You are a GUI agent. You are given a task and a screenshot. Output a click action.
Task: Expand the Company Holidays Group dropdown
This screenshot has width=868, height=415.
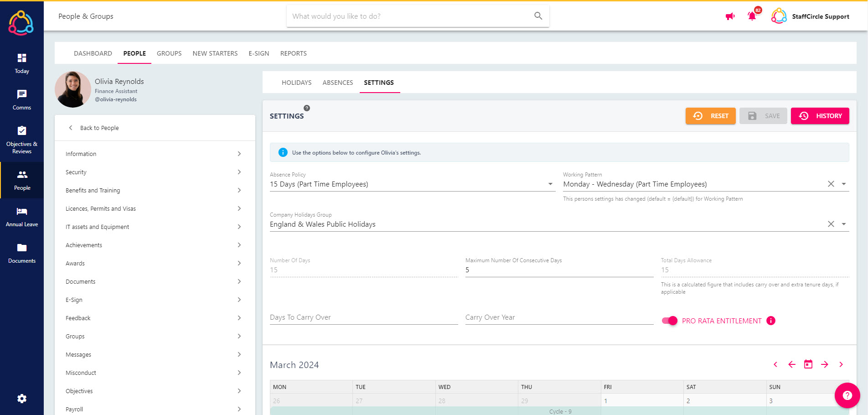point(844,224)
